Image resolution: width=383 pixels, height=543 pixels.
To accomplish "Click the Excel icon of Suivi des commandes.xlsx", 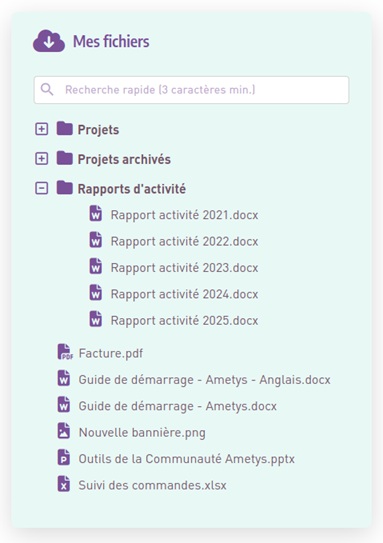I will (64, 484).
